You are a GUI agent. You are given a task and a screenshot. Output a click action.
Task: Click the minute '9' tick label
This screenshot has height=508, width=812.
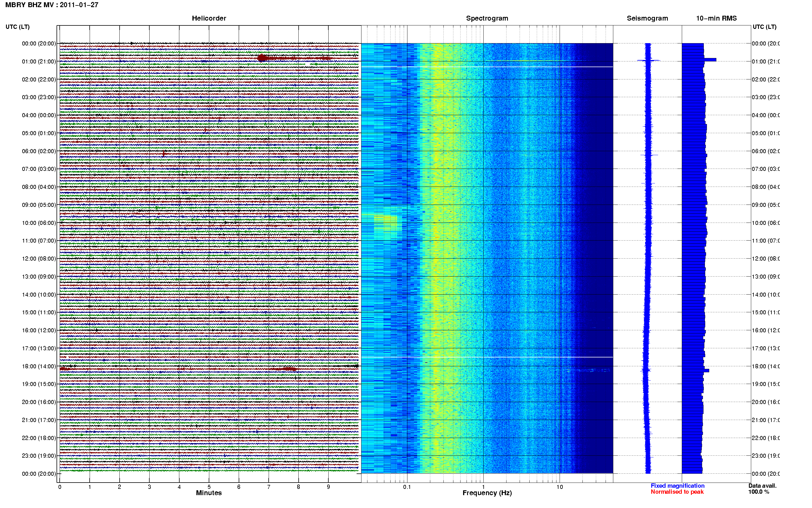[x=328, y=487]
